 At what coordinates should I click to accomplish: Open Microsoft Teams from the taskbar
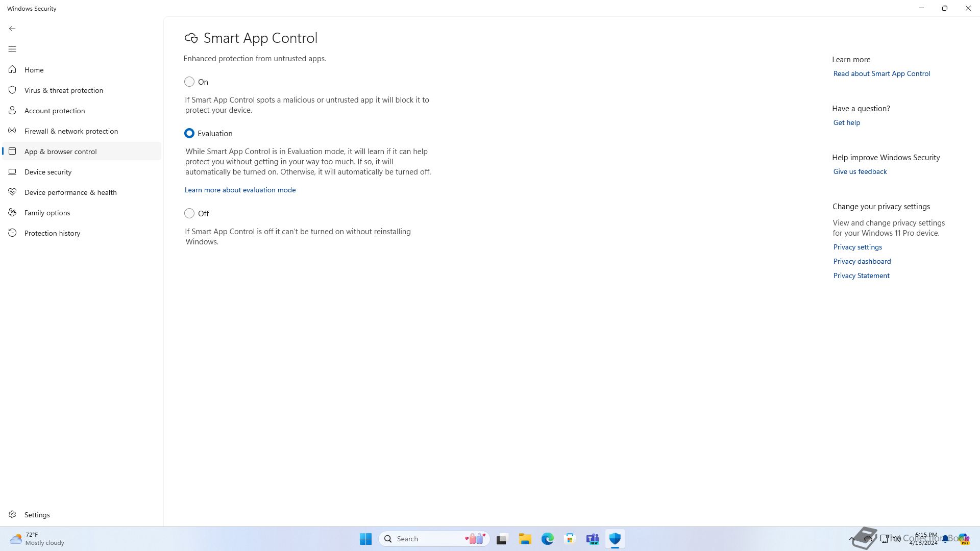[x=592, y=539]
